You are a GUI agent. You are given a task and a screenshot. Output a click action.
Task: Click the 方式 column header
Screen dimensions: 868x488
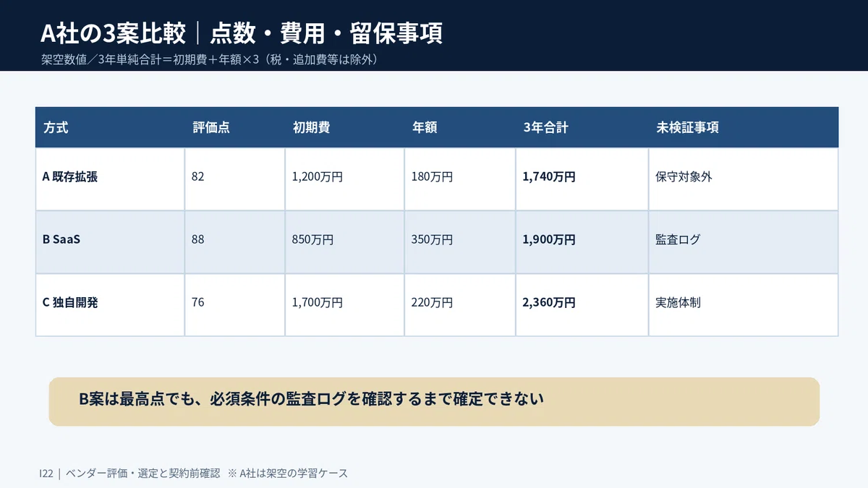(110, 127)
